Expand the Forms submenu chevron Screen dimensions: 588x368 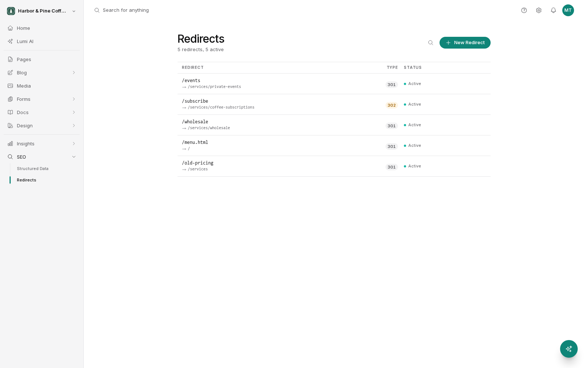tap(74, 99)
